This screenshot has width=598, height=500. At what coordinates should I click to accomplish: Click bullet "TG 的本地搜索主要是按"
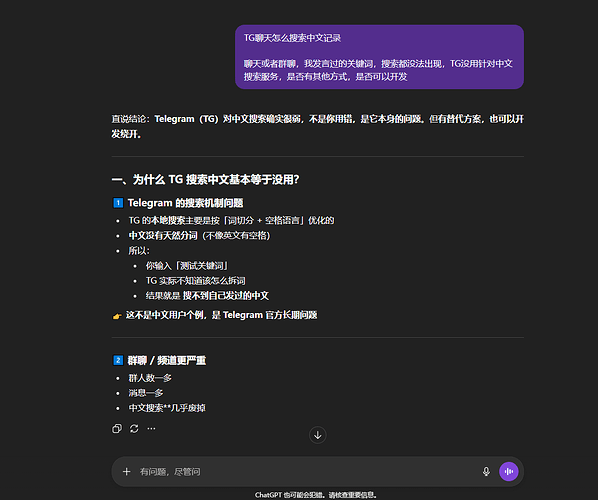coord(174,220)
